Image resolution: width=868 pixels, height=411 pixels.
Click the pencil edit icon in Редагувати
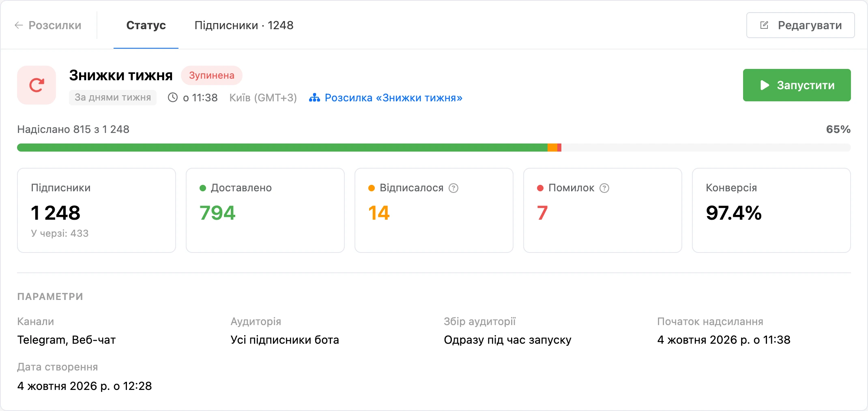pyautogui.click(x=764, y=25)
